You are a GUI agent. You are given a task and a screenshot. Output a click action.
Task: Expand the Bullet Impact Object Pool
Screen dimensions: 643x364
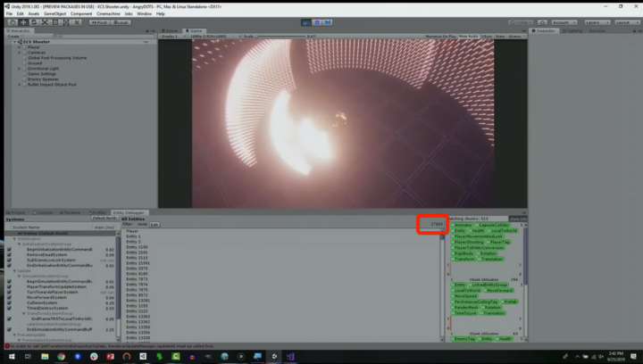pyautogui.click(x=20, y=85)
